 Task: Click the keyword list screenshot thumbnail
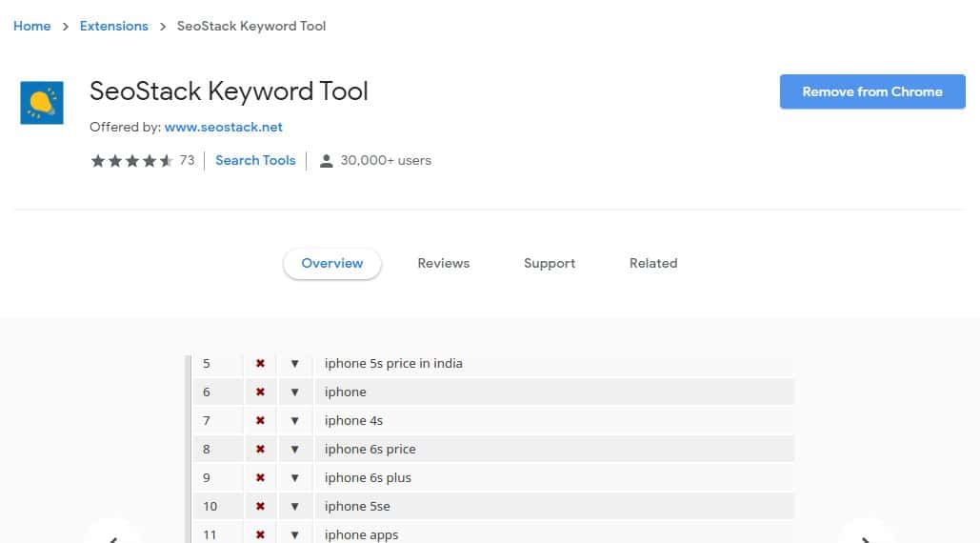click(x=490, y=450)
